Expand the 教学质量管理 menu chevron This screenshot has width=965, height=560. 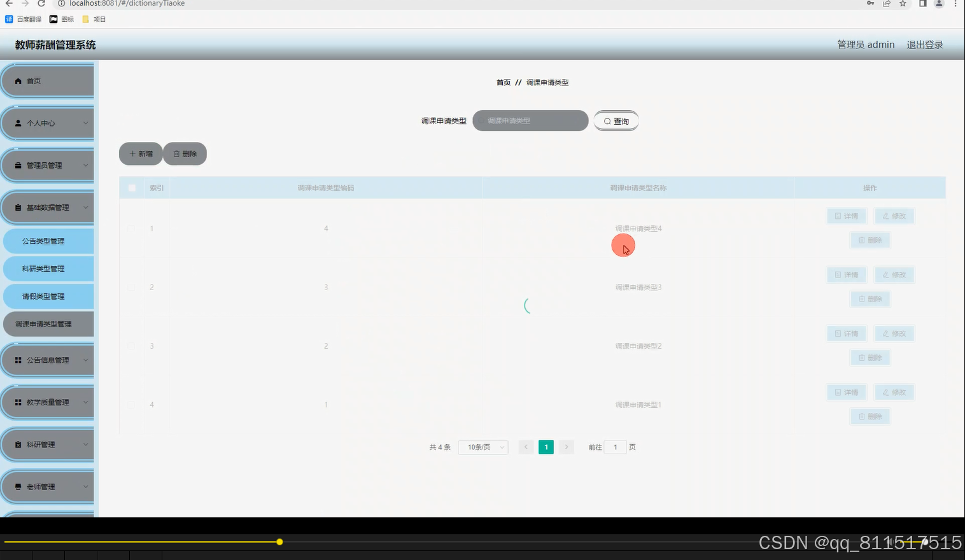click(86, 402)
